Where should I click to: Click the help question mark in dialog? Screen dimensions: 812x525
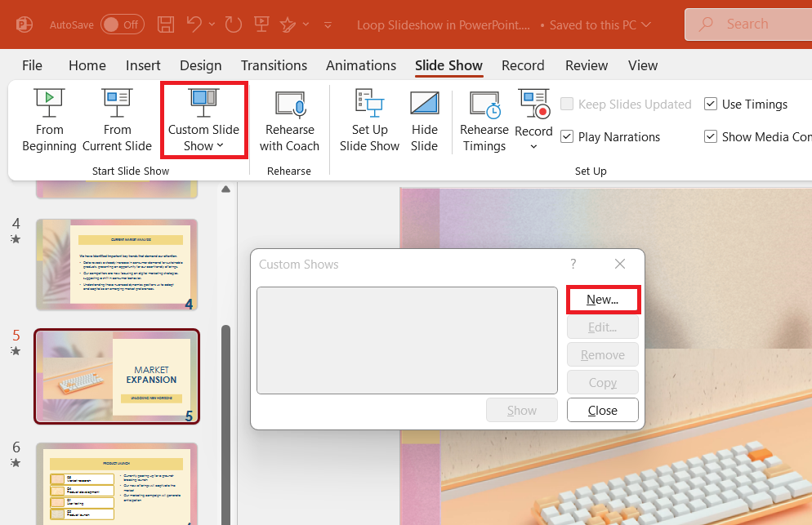click(x=573, y=264)
